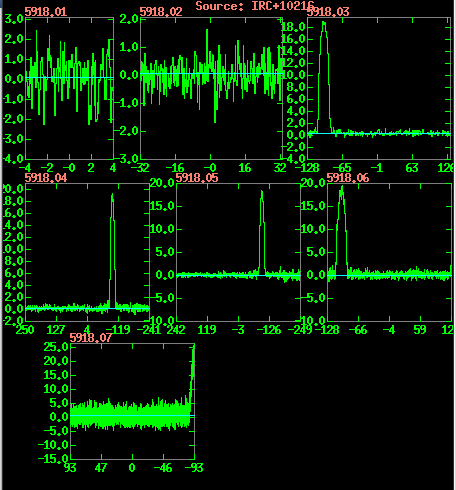Click x-axis value 47 under plot 5918.07
Viewport: 456px width, 490px height.
(x=101, y=468)
